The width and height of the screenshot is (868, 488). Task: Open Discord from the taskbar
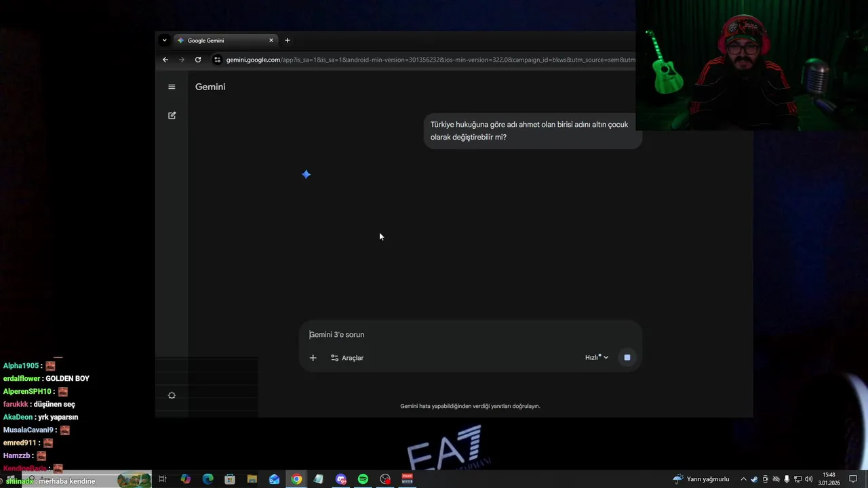[x=341, y=479]
